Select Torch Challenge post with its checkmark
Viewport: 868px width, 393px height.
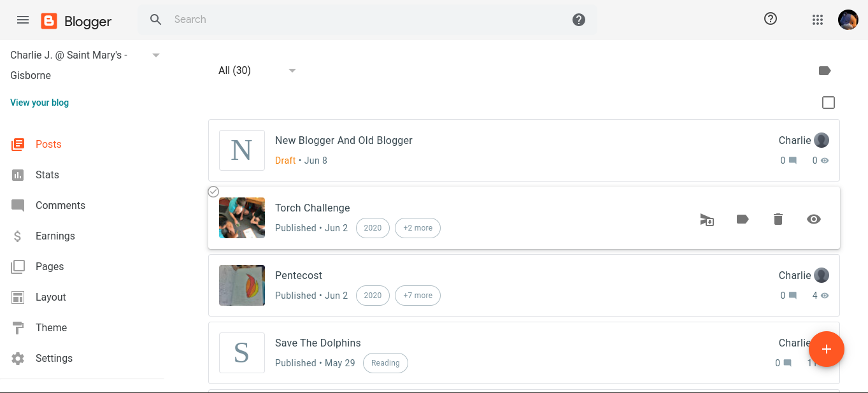click(x=214, y=192)
